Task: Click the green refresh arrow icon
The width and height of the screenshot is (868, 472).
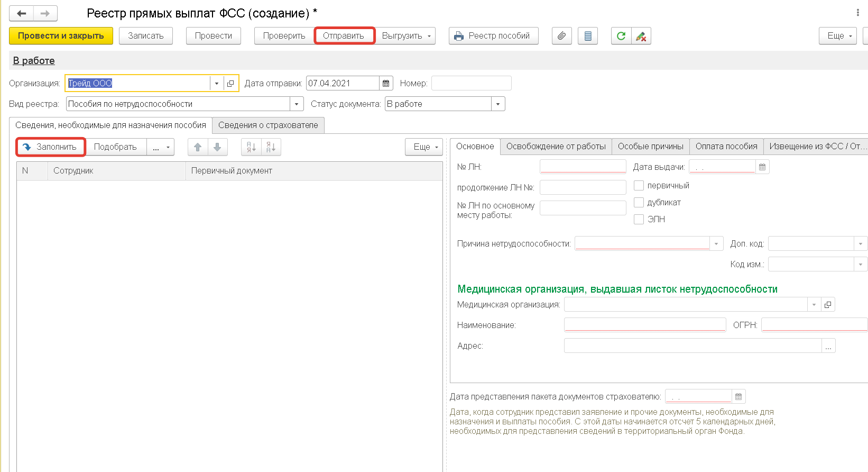Action: coord(621,36)
